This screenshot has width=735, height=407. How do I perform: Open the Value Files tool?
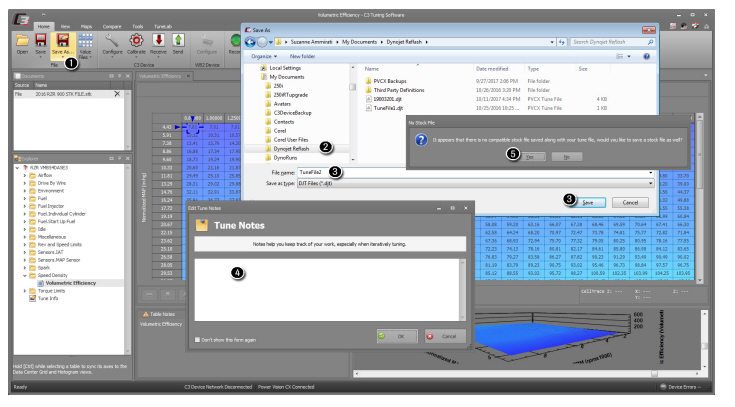85,42
